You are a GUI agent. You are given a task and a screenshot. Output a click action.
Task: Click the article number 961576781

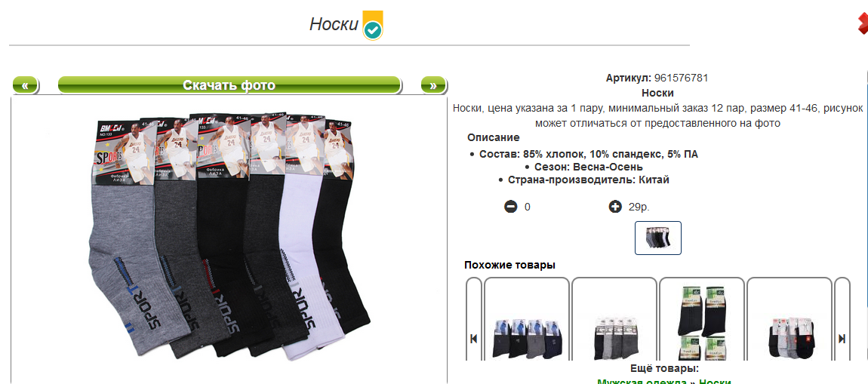point(681,78)
